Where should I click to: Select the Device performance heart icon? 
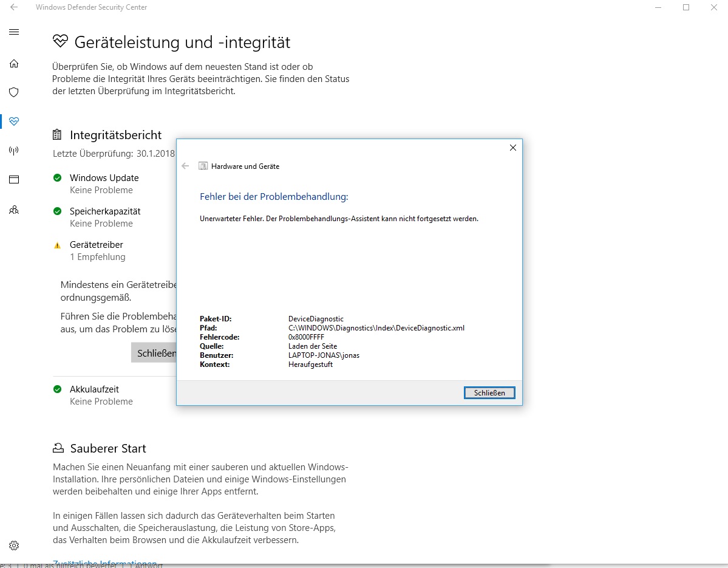[x=14, y=121]
